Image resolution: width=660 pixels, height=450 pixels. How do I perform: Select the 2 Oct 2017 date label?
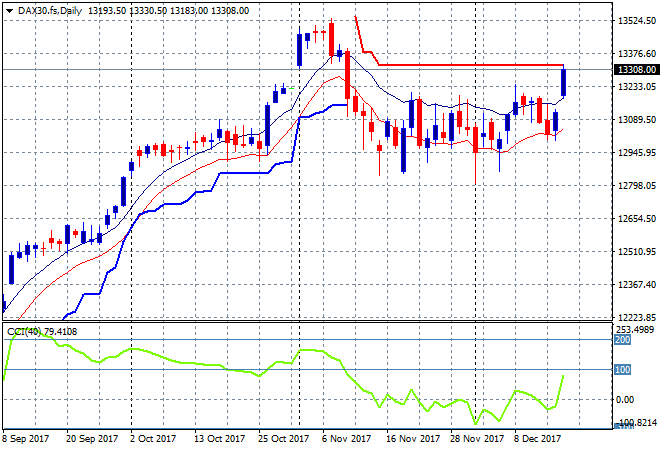coord(153,439)
